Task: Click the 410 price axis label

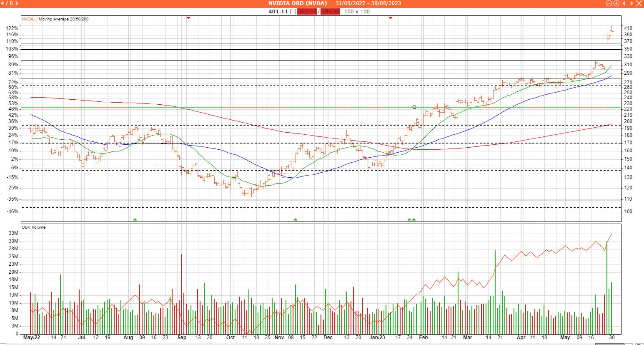Action: click(628, 28)
